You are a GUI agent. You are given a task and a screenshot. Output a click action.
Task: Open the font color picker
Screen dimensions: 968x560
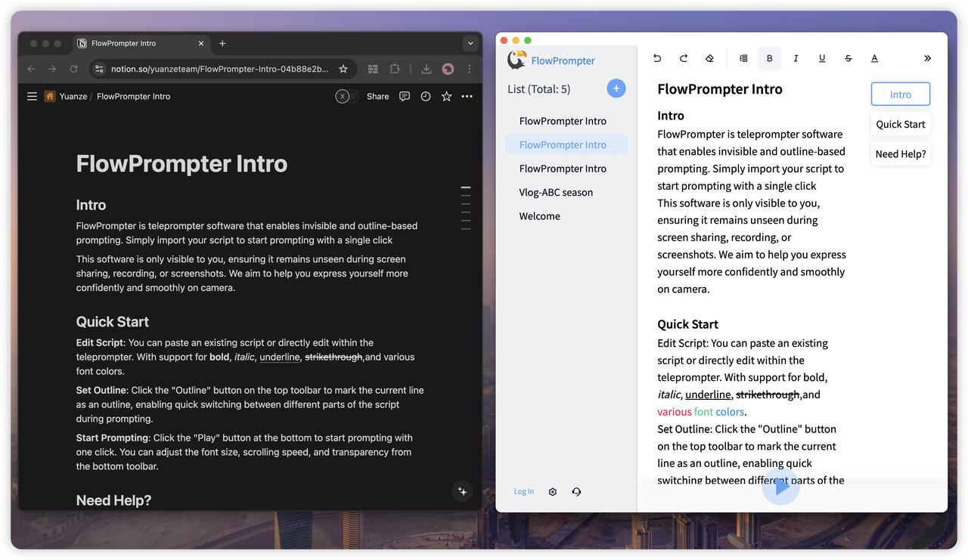[874, 58]
